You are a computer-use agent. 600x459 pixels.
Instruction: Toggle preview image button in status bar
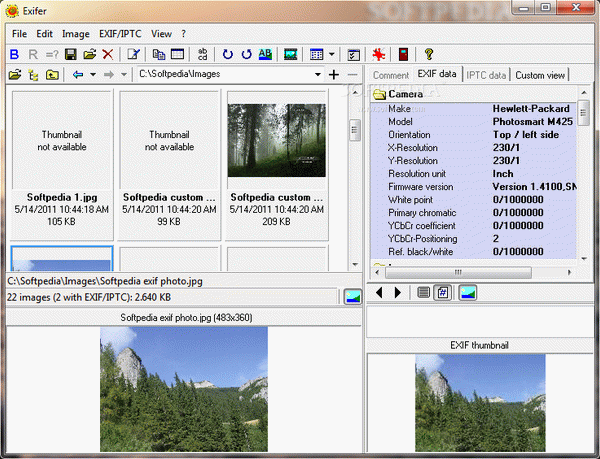point(352,297)
